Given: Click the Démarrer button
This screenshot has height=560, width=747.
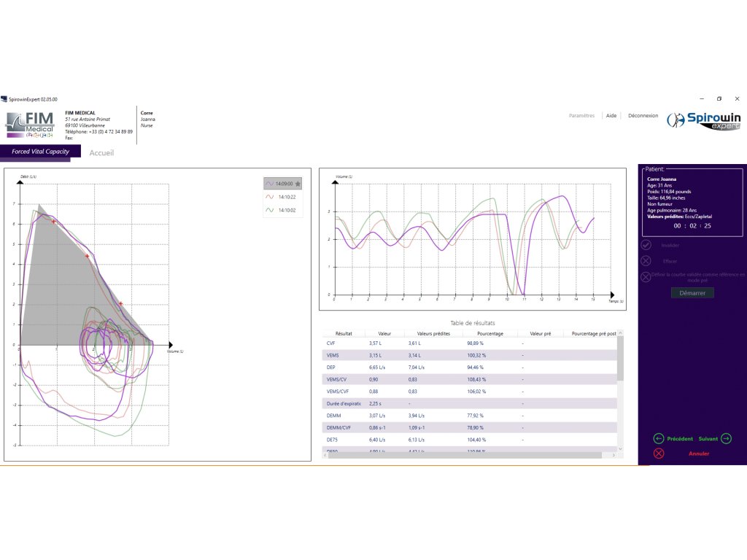Looking at the screenshot, I should (x=692, y=293).
